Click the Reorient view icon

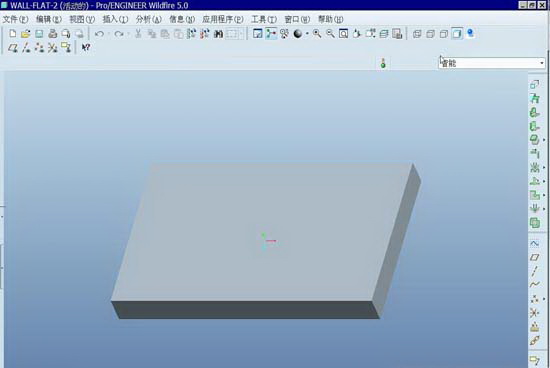pos(357,34)
